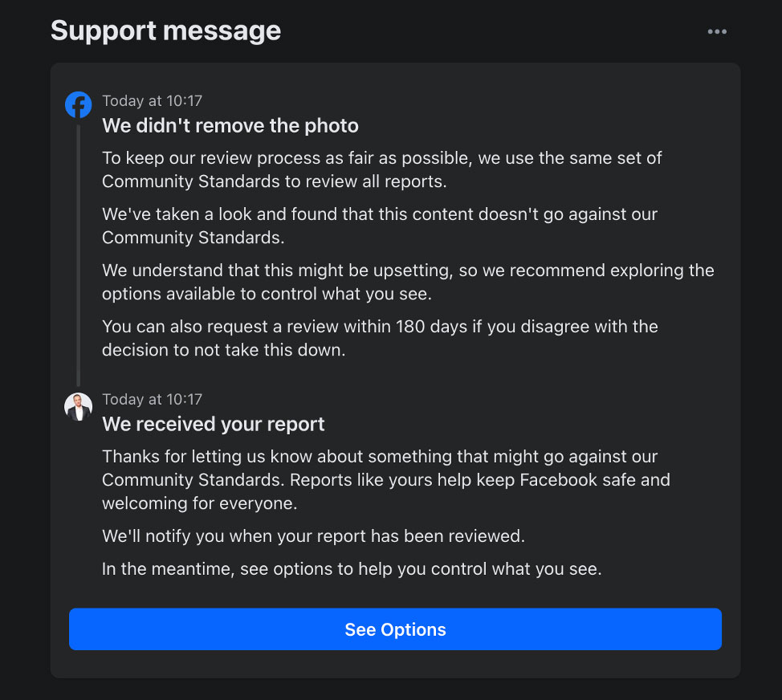Click the "You can also request a review" sentence
The height and width of the screenshot is (700, 782).
click(380, 338)
